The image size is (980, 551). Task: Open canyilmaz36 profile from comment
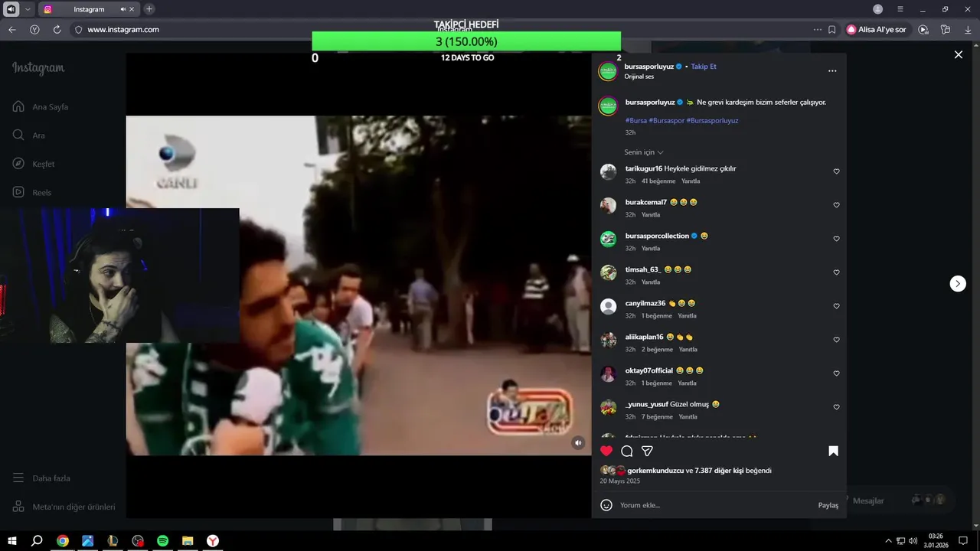(645, 303)
